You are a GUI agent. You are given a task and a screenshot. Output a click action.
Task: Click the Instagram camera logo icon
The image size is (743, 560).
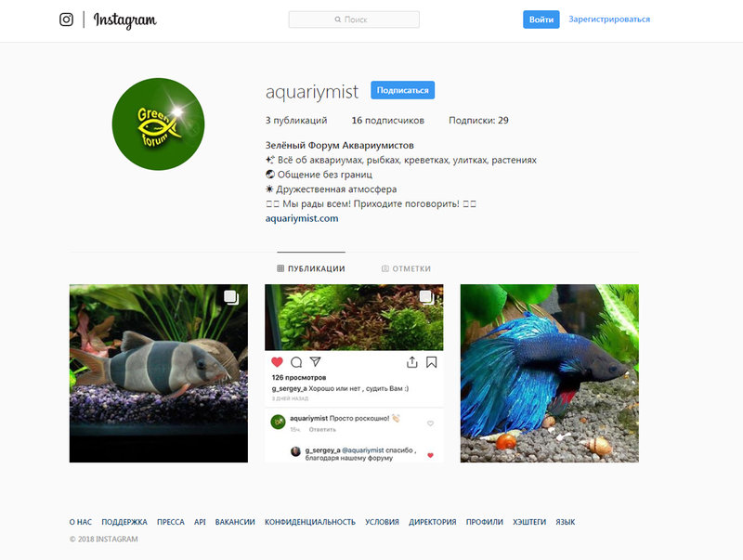(66, 20)
